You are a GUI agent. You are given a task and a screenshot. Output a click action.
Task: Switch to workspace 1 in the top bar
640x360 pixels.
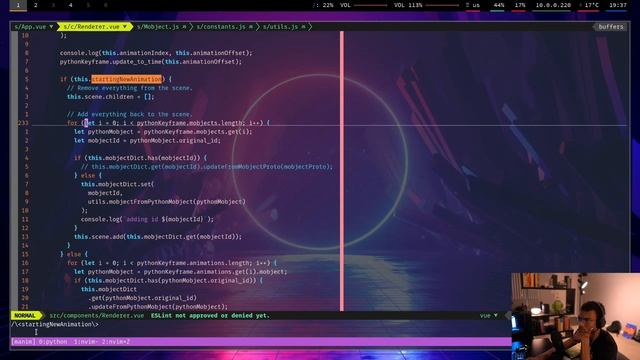pos(18,5)
